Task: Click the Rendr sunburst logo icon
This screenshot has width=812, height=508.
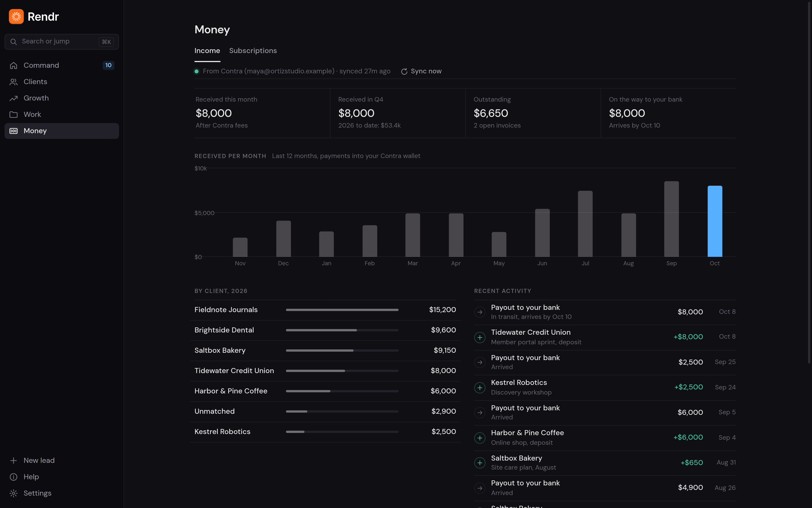Action: tap(16, 17)
